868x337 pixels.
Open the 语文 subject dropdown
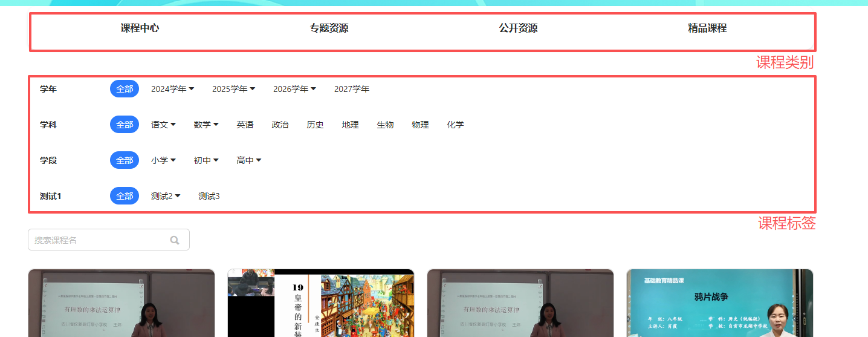[163, 125]
